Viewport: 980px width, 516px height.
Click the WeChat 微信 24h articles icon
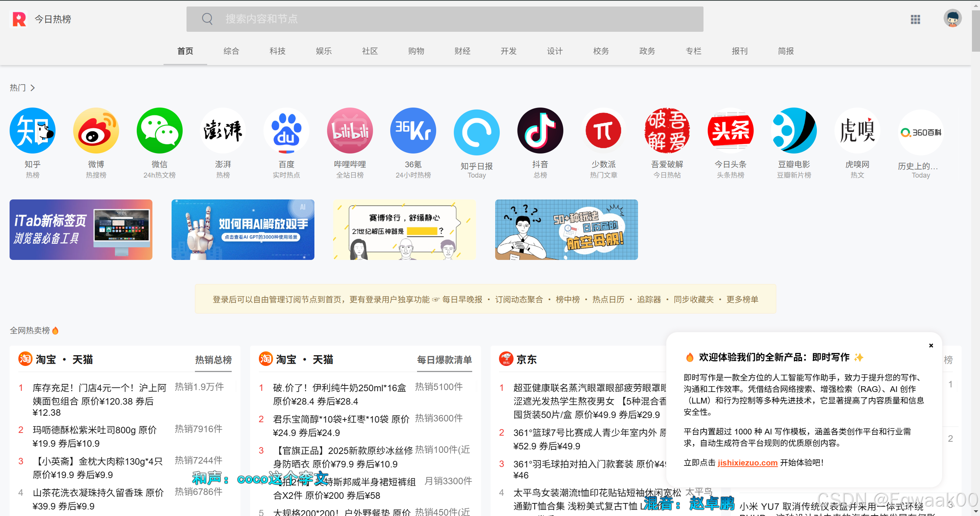pyautogui.click(x=159, y=131)
